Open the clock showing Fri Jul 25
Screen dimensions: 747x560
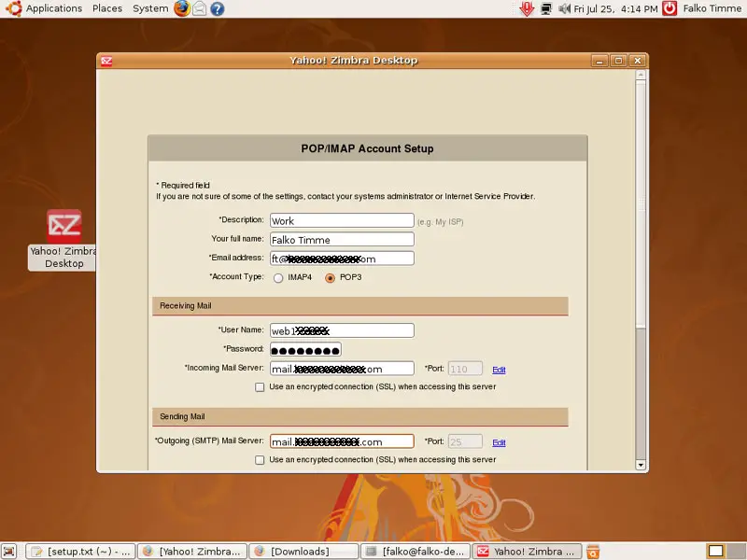click(615, 8)
